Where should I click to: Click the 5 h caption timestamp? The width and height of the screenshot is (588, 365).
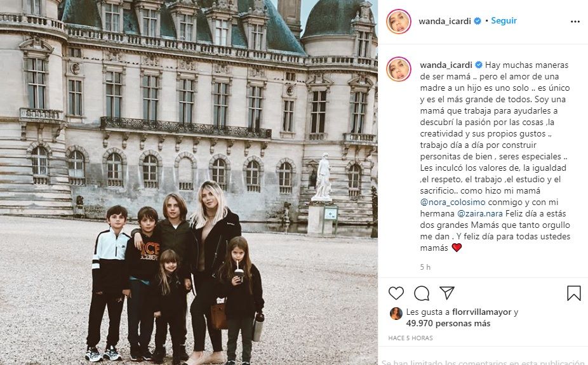[425, 267]
